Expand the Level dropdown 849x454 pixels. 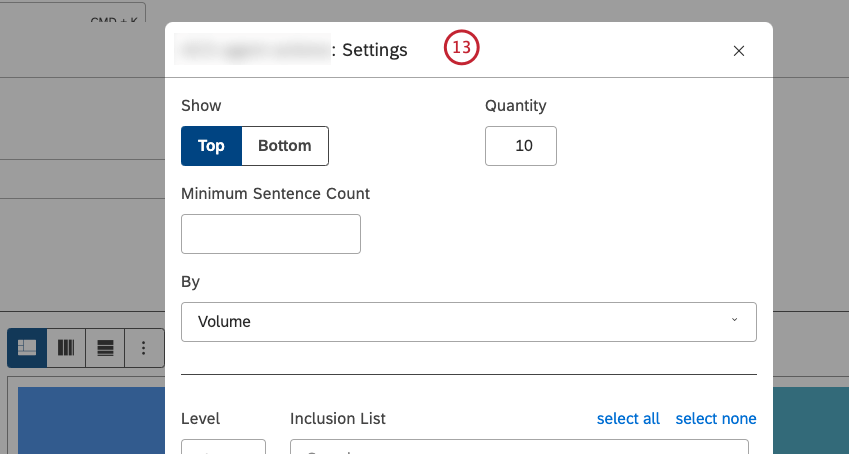223,447
